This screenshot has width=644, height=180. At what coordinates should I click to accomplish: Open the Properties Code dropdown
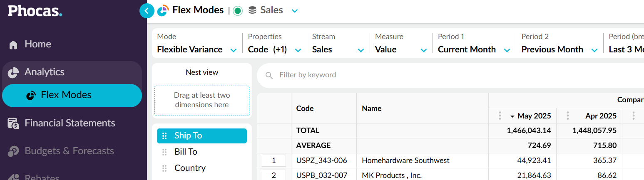coord(298,50)
